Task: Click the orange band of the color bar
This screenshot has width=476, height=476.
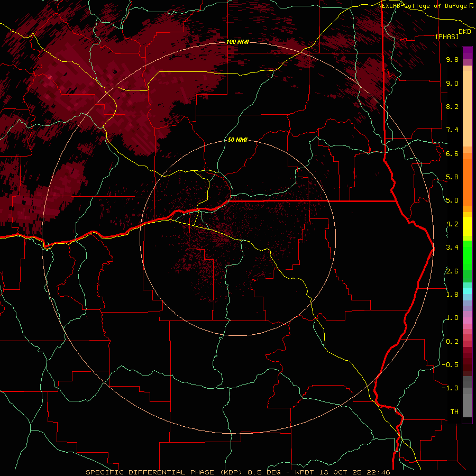Action: click(x=467, y=182)
